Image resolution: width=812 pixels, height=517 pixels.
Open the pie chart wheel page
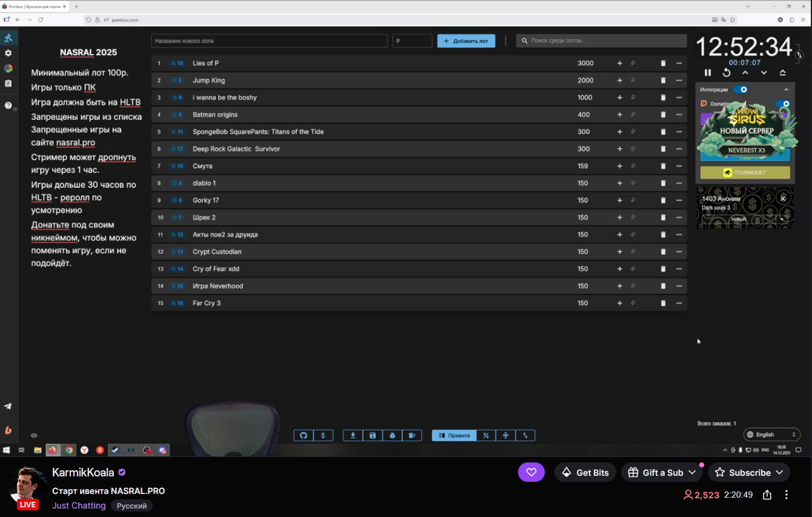[x=8, y=68]
